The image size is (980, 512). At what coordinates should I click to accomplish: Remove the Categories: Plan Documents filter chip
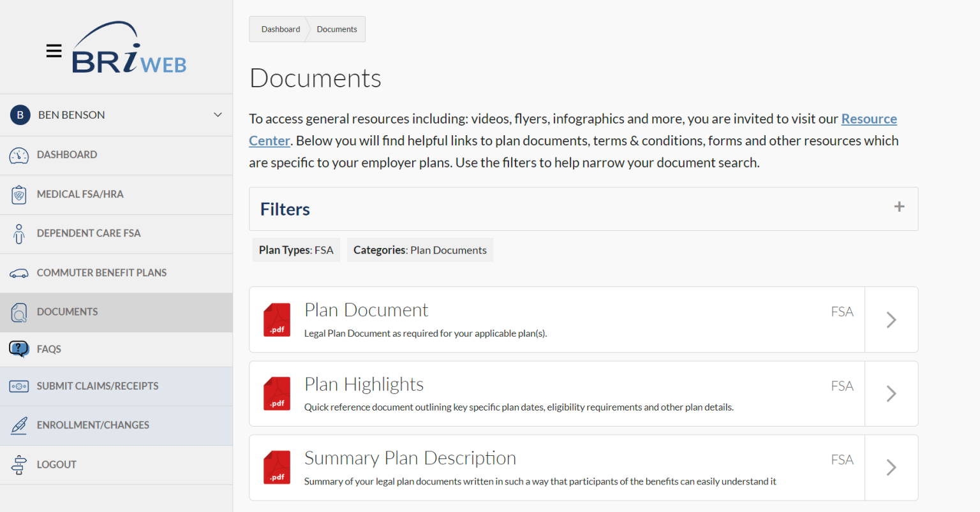coord(420,250)
